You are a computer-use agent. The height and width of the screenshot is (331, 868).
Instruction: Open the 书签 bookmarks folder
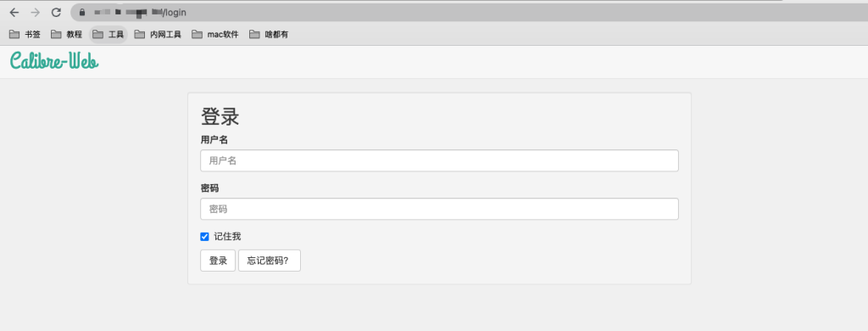pos(25,35)
